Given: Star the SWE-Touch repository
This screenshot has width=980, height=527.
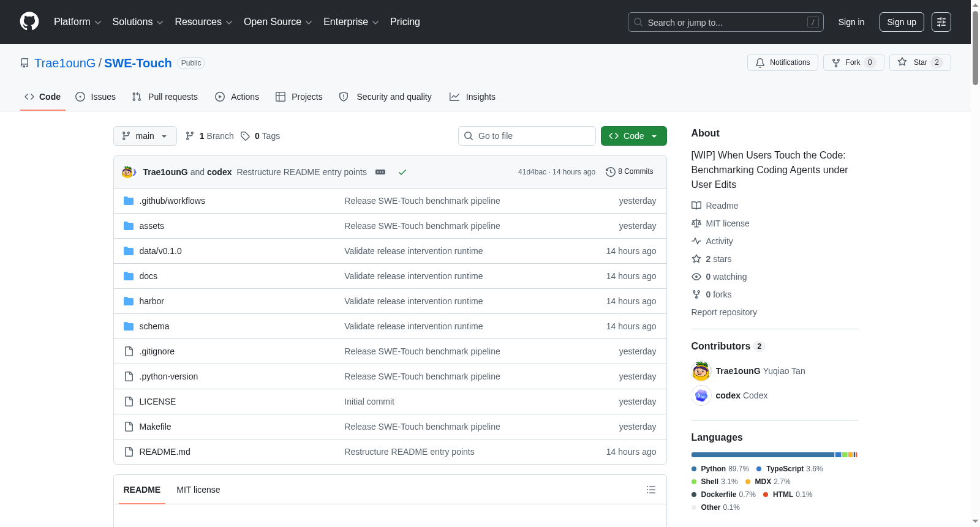Looking at the screenshot, I should [x=920, y=62].
